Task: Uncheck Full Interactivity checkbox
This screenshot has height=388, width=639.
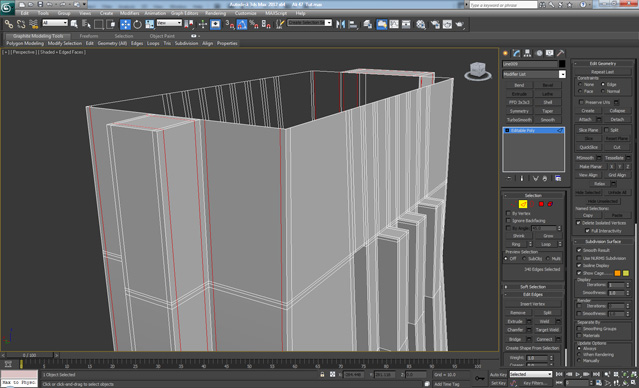Action: 587,230
